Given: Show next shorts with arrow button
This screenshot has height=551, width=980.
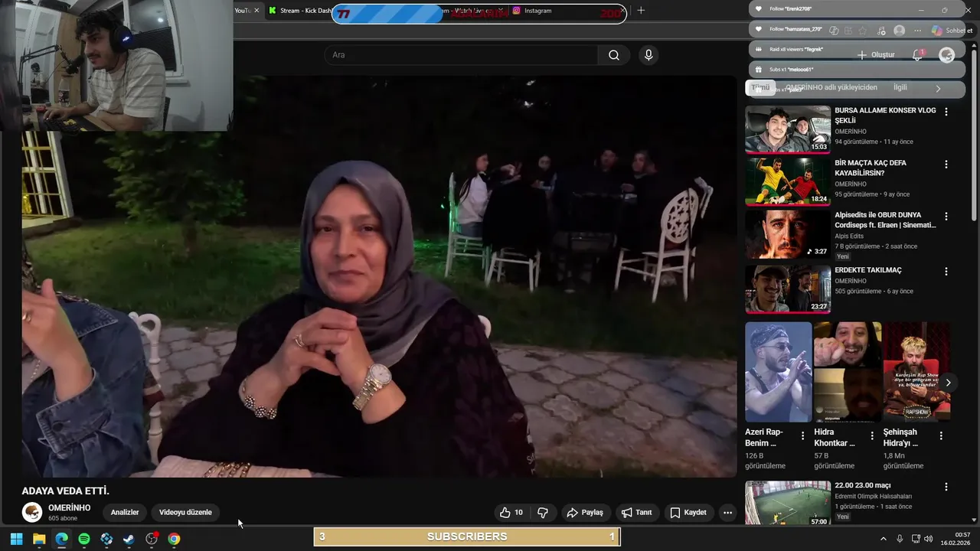Looking at the screenshot, I should point(948,383).
